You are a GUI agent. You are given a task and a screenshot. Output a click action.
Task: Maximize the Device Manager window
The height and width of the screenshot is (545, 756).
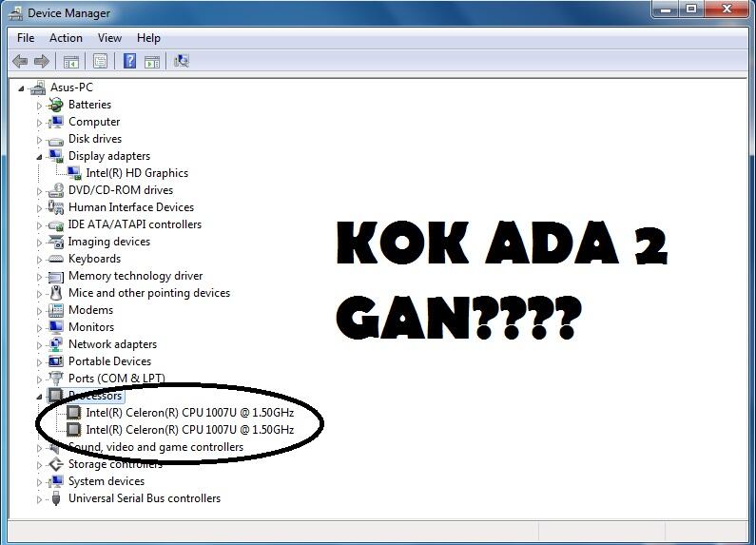tap(691, 10)
